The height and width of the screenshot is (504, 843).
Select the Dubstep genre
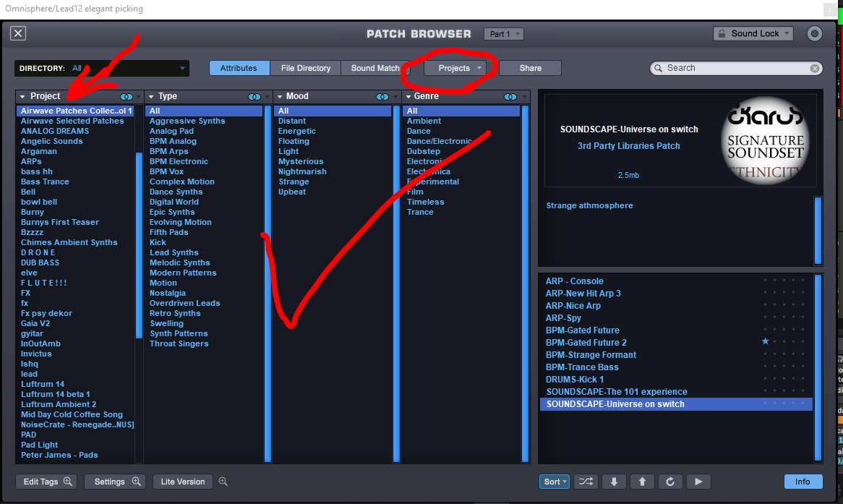pyautogui.click(x=424, y=152)
